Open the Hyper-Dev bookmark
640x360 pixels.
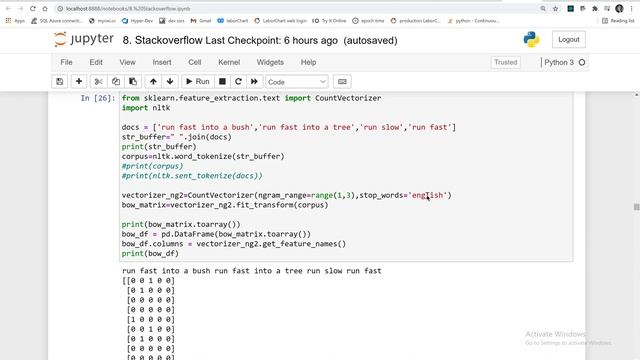[138, 21]
